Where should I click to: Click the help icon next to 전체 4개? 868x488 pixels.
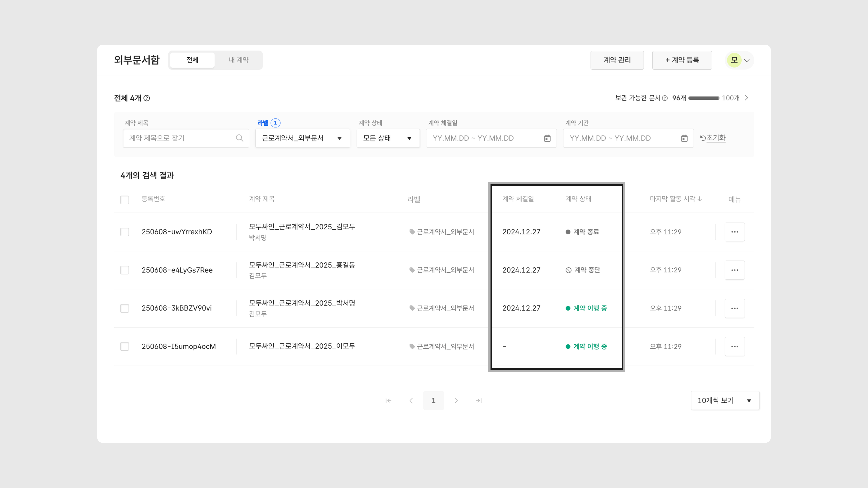pos(146,98)
